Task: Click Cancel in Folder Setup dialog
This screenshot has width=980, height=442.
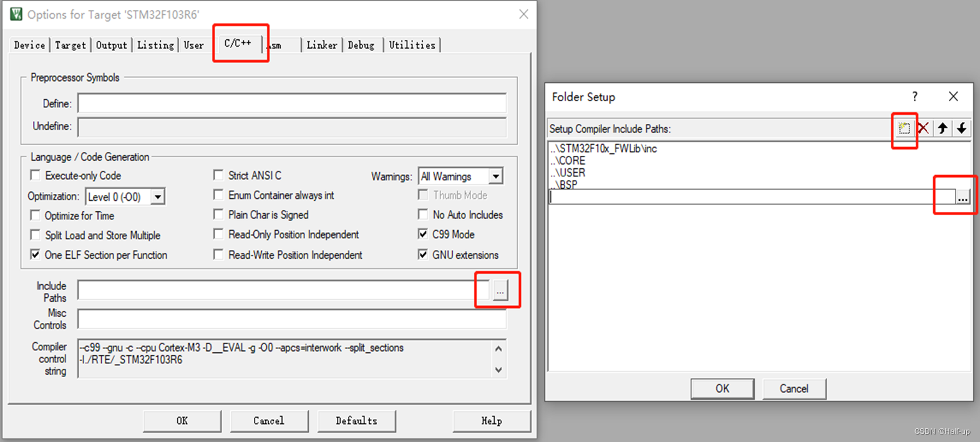Action: pos(794,388)
